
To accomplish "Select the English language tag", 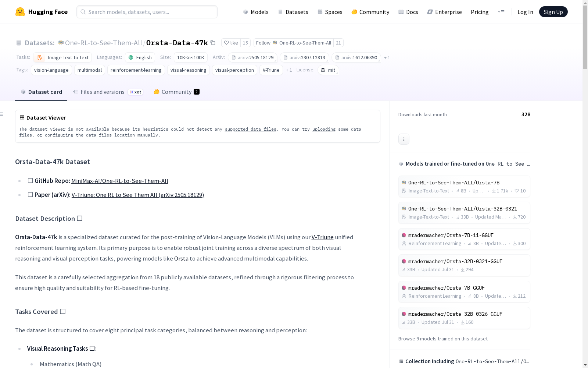I will click(x=140, y=57).
